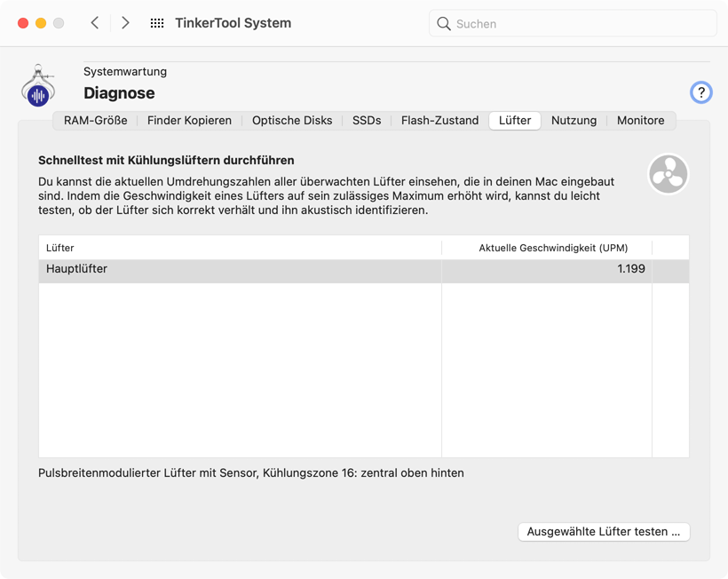728x579 pixels.
Task: Click the Systemwartung label
Action: (125, 72)
